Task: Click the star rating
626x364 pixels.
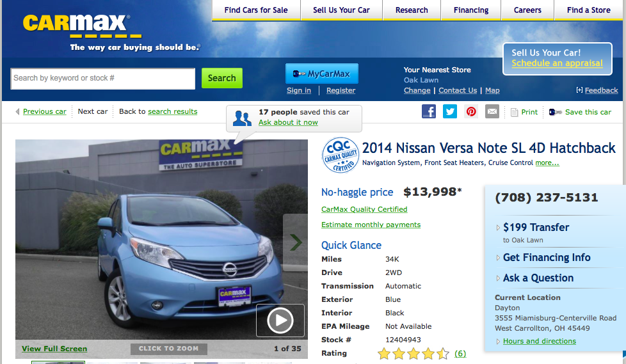Action: pos(413,353)
